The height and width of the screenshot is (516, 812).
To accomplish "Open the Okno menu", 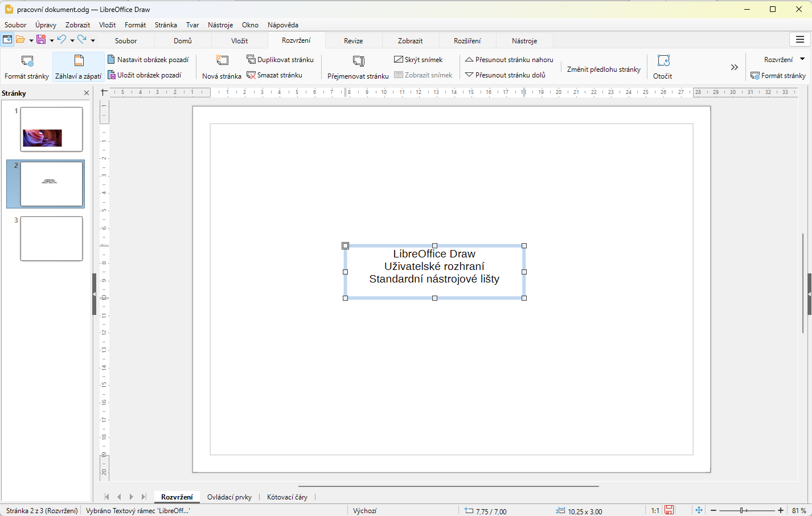I will coord(250,25).
